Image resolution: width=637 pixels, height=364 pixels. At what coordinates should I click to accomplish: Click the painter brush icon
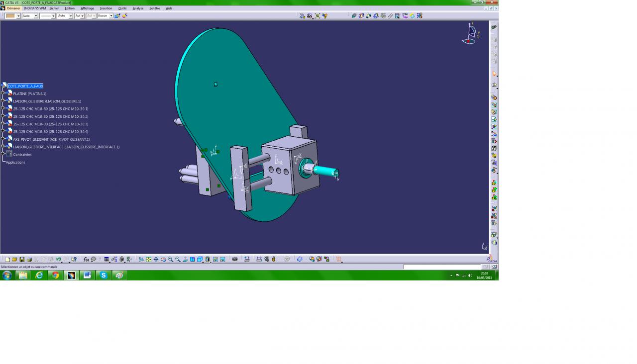click(x=117, y=16)
